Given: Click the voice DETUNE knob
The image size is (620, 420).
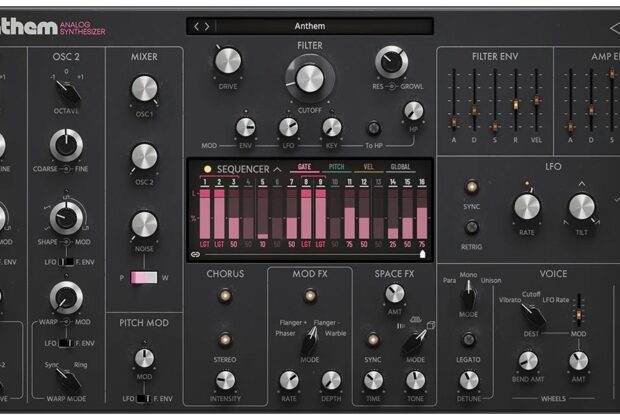Looking at the screenshot, I should [469, 381].
